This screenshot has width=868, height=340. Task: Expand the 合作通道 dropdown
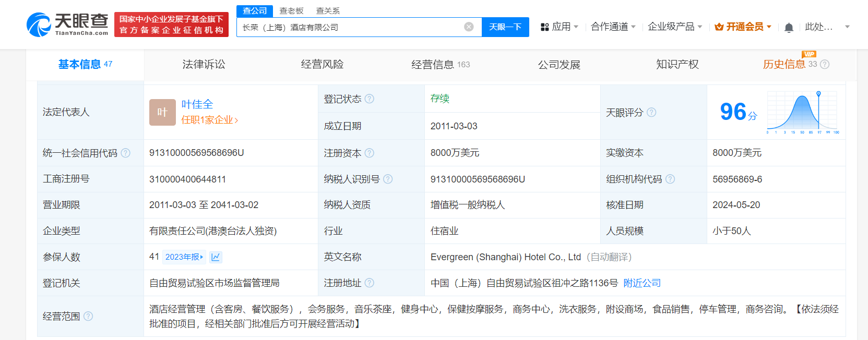[x=613, y=27]
